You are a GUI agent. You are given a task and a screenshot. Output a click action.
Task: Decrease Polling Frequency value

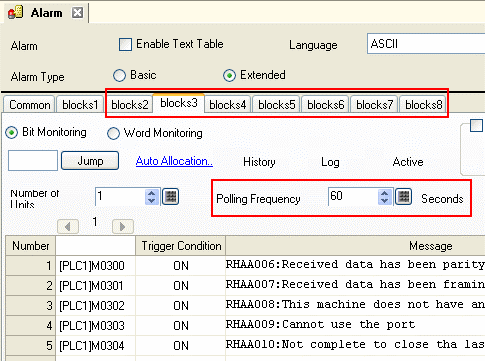click(x=384, y=201)
